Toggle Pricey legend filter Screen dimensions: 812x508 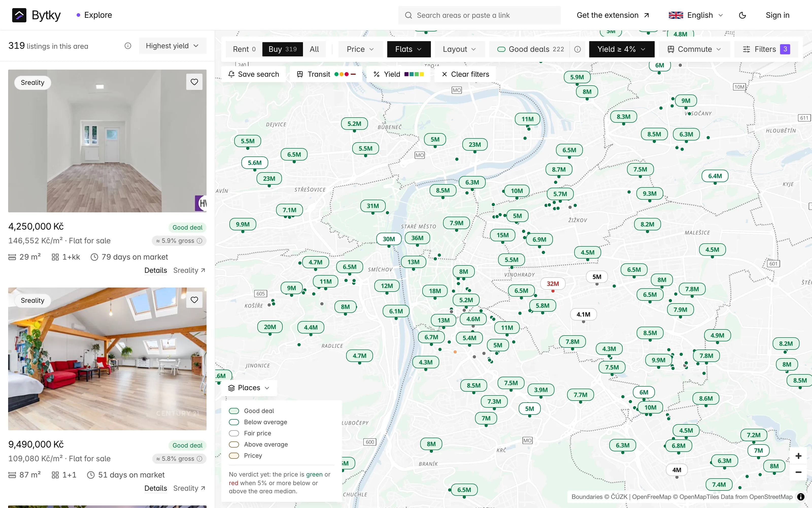[x=246, y=456]
